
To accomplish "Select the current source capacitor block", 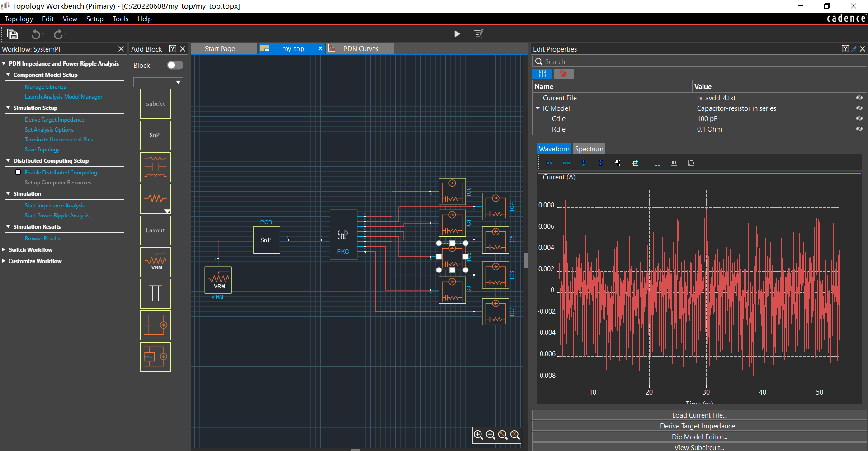I will coord(156,325).
